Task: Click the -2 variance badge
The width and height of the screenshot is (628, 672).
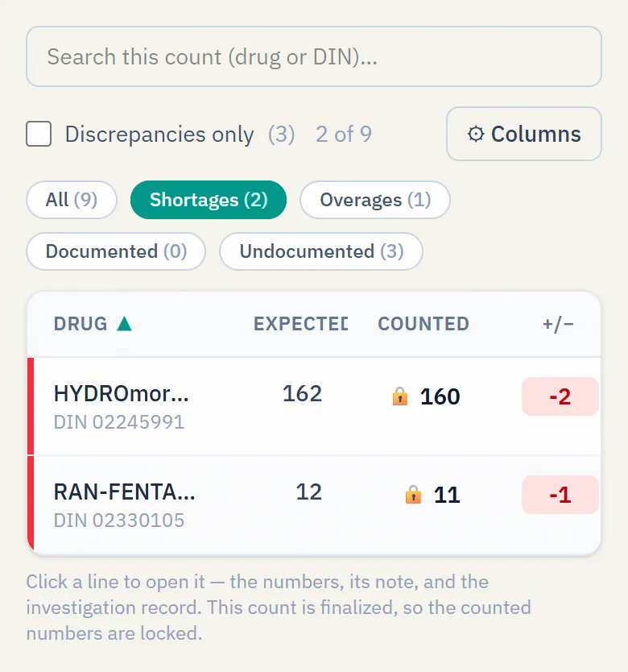Action: click(560, 396)
